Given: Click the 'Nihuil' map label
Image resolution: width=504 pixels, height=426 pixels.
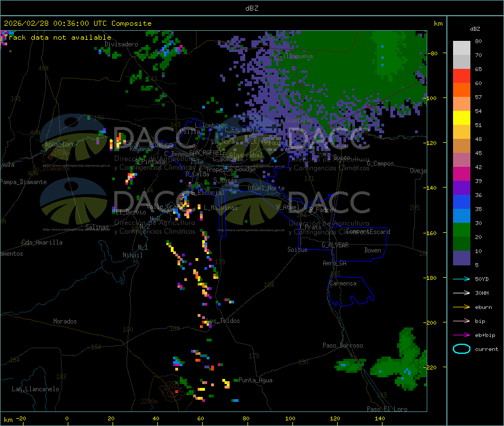Looking at the screenshot, I should pyautogui.click(x=132, y=255).
